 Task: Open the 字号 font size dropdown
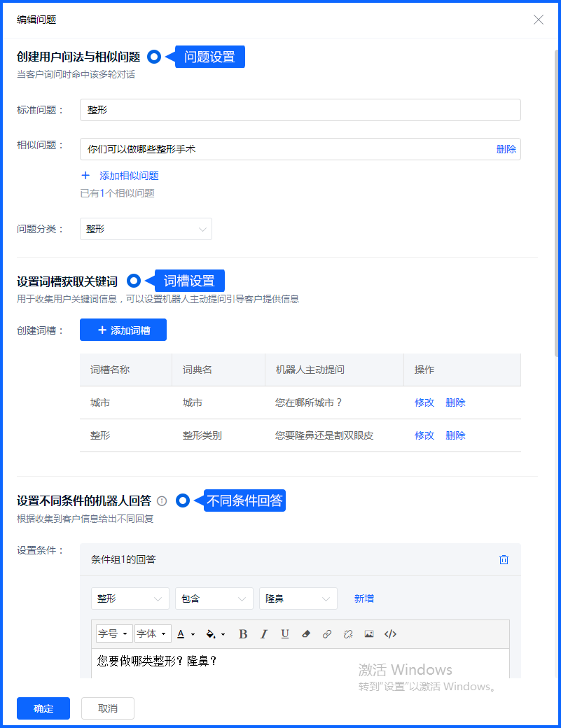pos(114,633)
